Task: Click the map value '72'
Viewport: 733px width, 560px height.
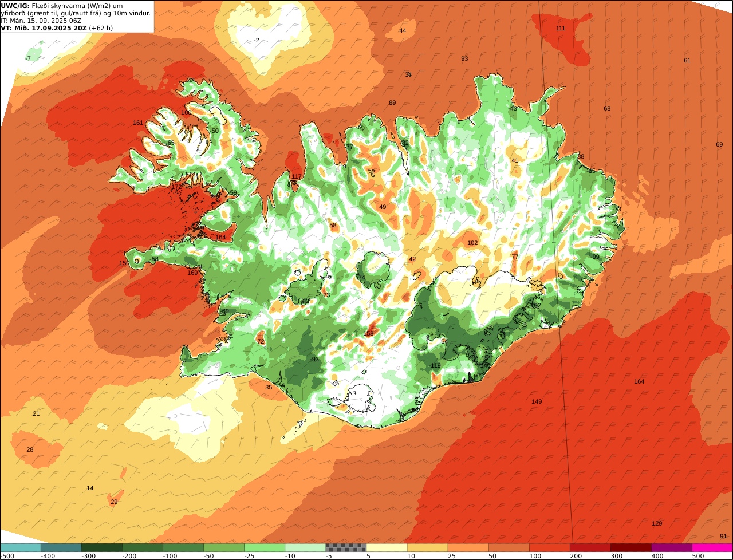Action: pos(261,342)
